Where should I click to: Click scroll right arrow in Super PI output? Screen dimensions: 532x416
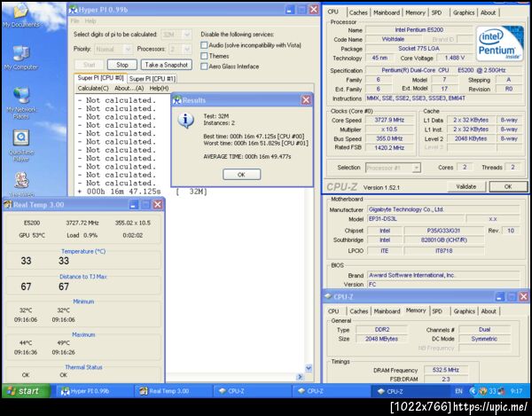pyautogui.click(x=300, y=377)
